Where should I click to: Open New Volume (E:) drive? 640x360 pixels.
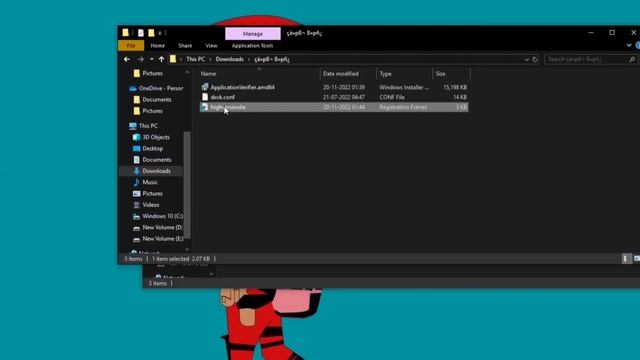tap(162, 239)
